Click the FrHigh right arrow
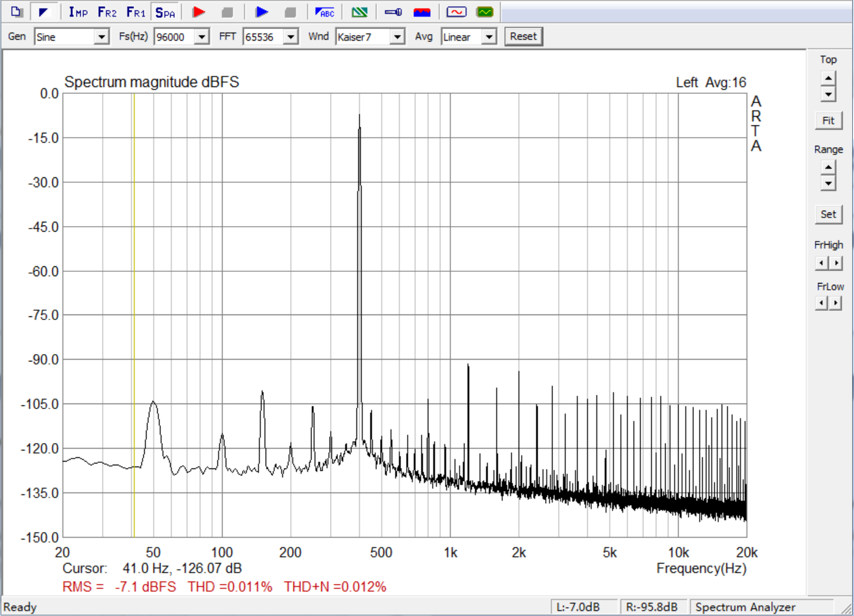 [835, 263]
